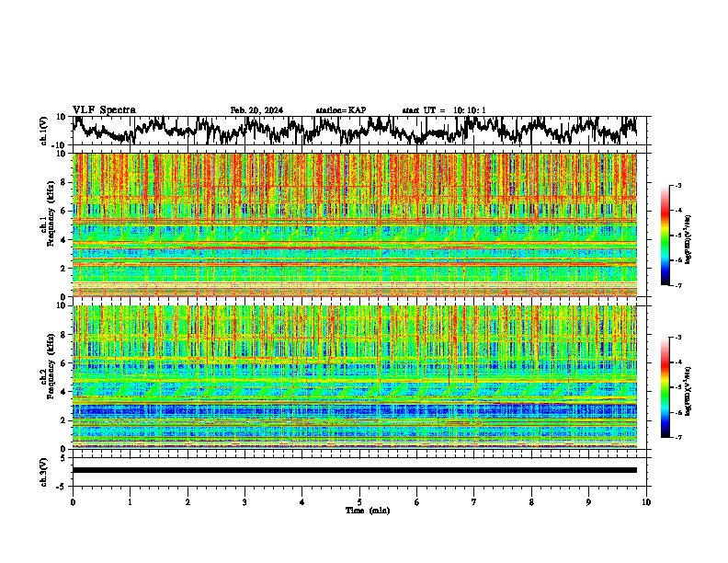Click the "-7" label on the ch.1 color scale
This screenshot has width=728, height=563.
pyautogui.click(x=678, y=285)
